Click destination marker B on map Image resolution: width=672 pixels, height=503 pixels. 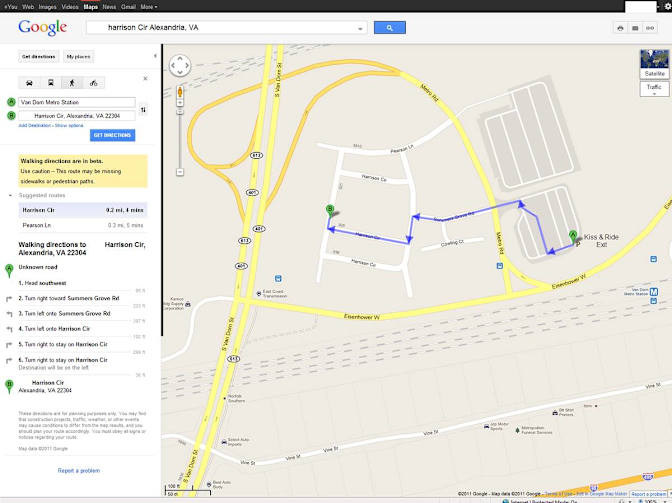click(x=330, y=210)
